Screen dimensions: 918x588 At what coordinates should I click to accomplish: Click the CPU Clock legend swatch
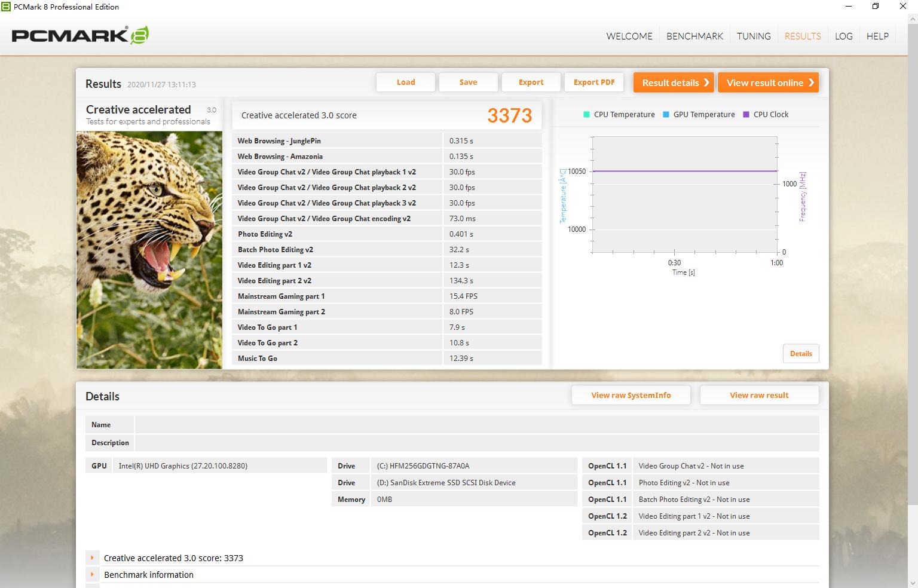[x=746, y=115]
